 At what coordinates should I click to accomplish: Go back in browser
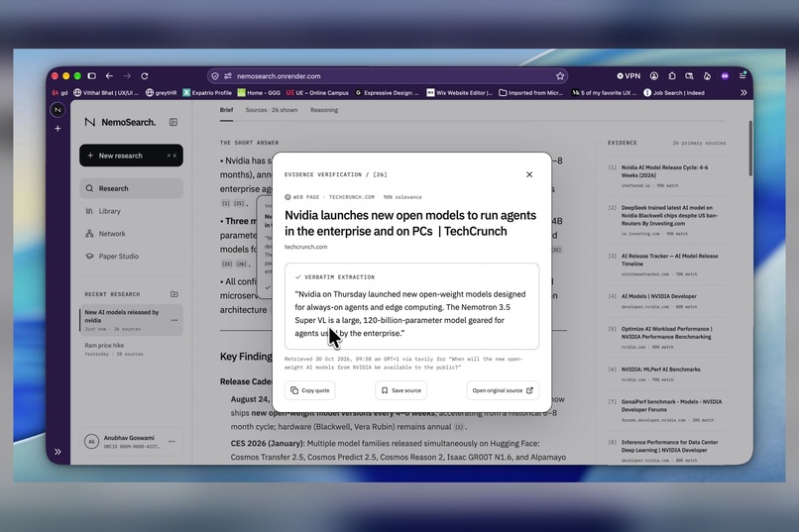click(x=109, y=76)
